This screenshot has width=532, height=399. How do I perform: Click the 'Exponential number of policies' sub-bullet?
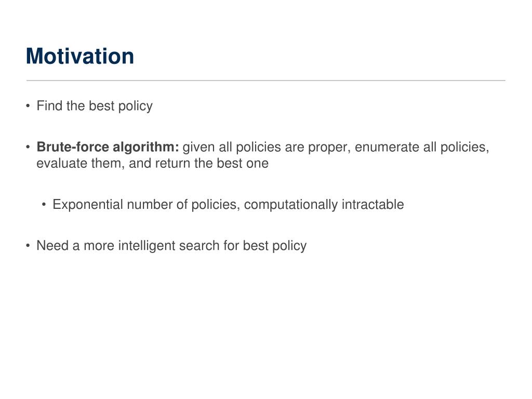click(x=146, y=205)
